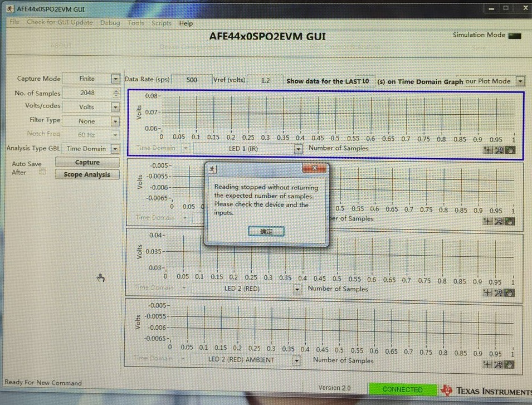Open the Analysis Type Time Domain dropdown
532x405 pixels.
(x=116, y=149)
